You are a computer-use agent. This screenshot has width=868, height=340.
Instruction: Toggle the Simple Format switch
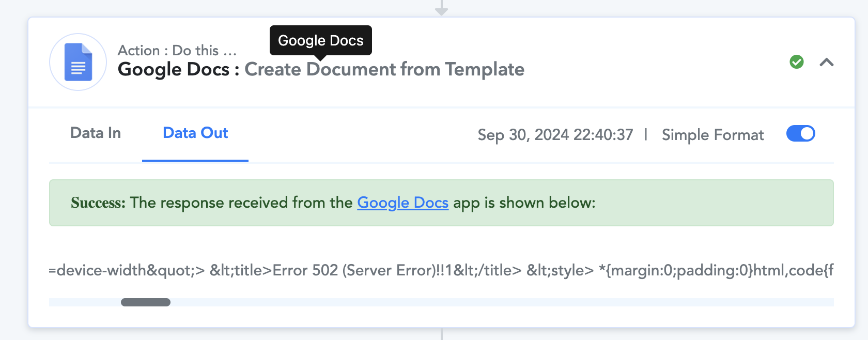point(800,133)
